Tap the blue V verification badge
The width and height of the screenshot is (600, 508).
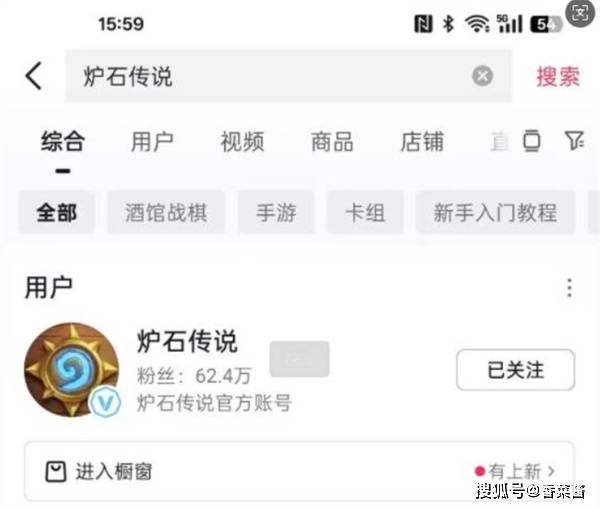pyautogui.click(x=105, y=402)
